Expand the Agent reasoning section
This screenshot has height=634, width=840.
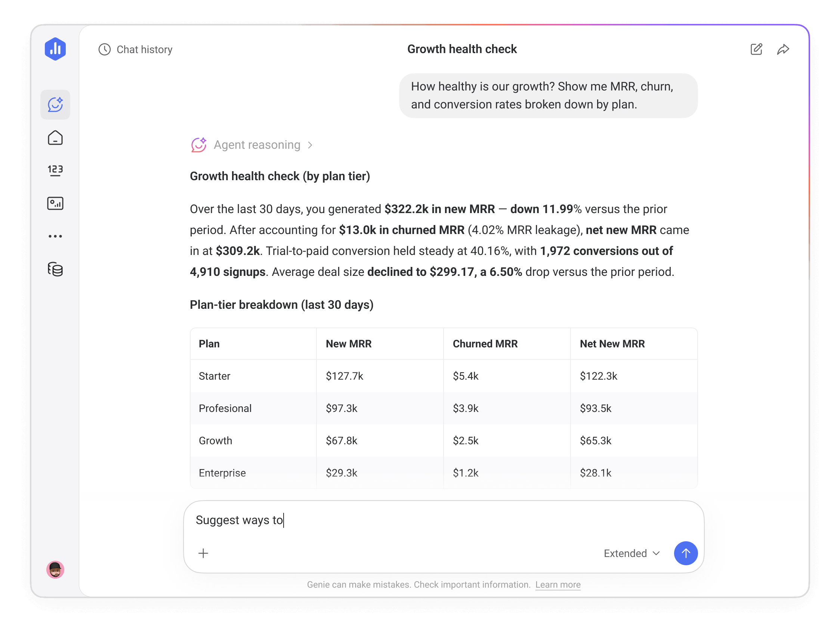[310, 145]
